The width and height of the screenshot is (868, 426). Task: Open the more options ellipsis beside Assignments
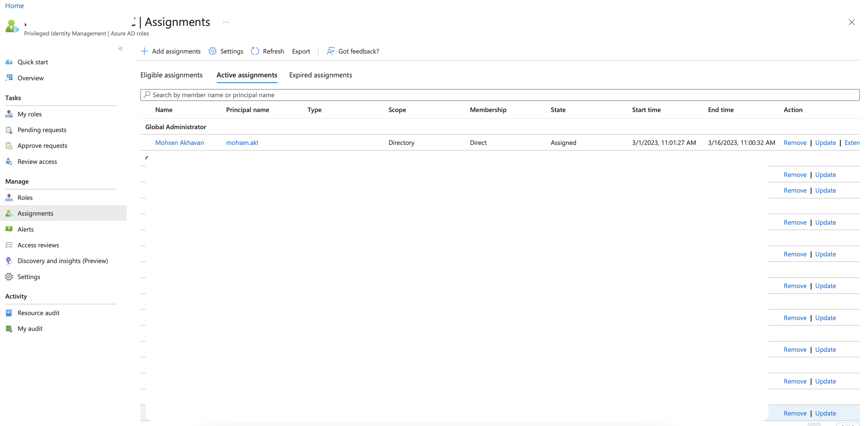pos(226,22)
